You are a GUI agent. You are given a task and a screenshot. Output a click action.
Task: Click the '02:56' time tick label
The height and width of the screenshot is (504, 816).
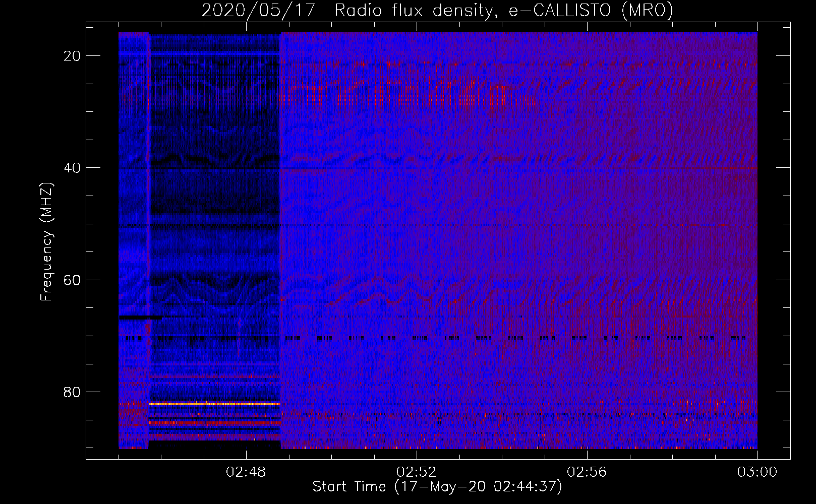[x=587, y=472]
